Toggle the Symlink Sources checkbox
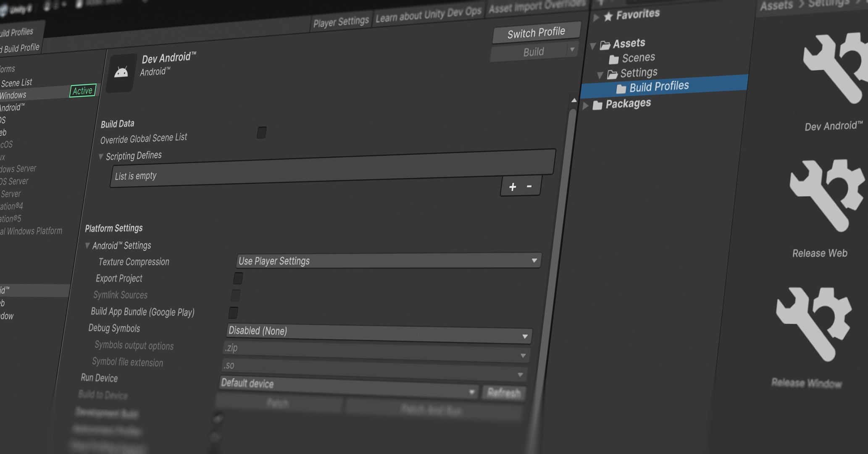This screenshot has height=454, width=868. click(236, 296)
